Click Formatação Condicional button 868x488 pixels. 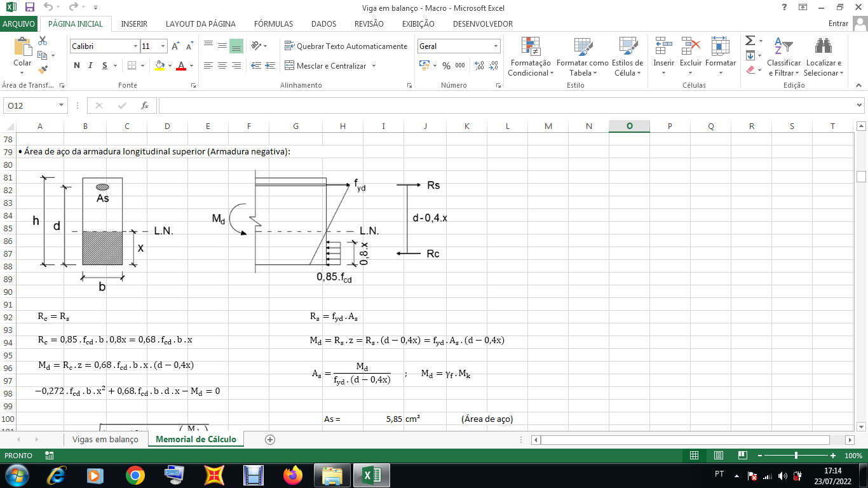(531, 57)
